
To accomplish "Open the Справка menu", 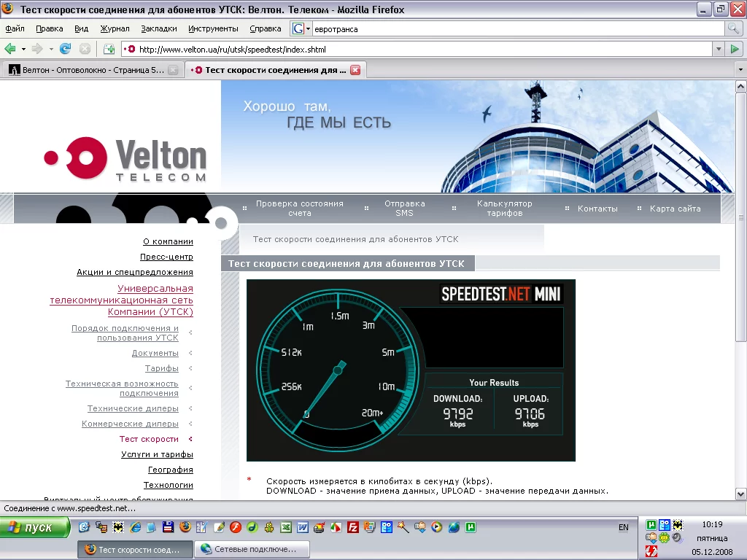I will tap(266, 28).
